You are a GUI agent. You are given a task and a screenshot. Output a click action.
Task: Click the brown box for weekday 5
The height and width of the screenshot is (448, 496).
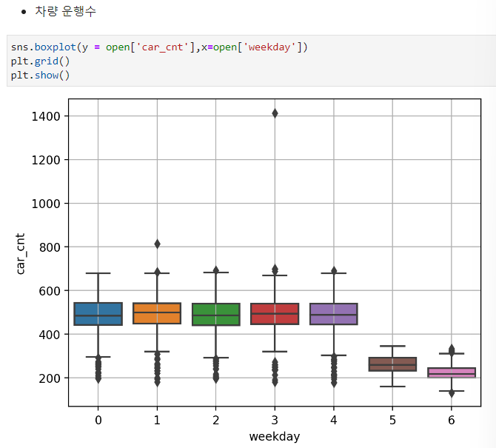pos(392,364)
